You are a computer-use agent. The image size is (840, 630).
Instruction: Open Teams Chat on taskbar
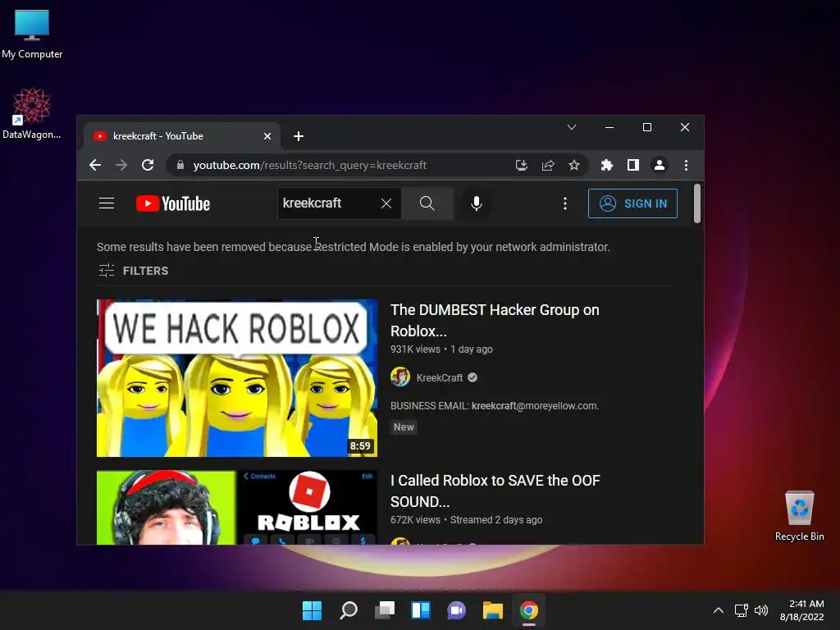pyautogui.click(x=456, y=610)
